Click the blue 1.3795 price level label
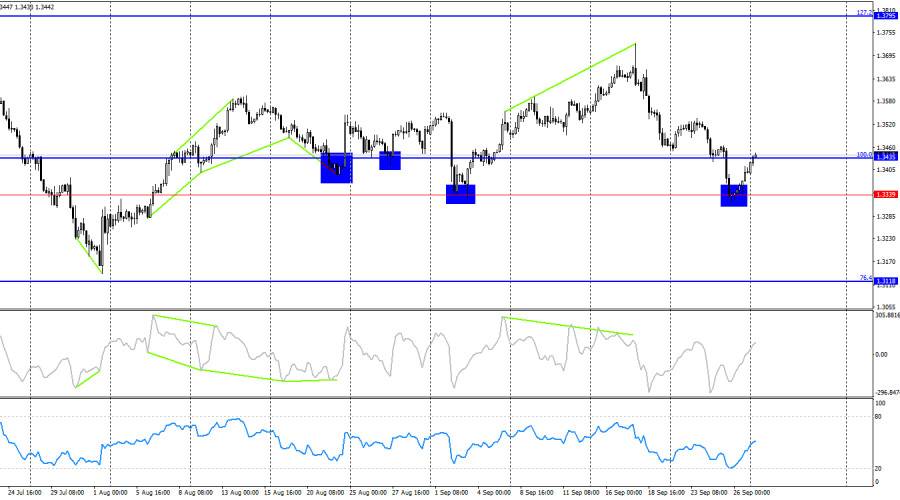The height and width of the screenshot is (500, 900). pyautogui.click(x=886, y=16)
